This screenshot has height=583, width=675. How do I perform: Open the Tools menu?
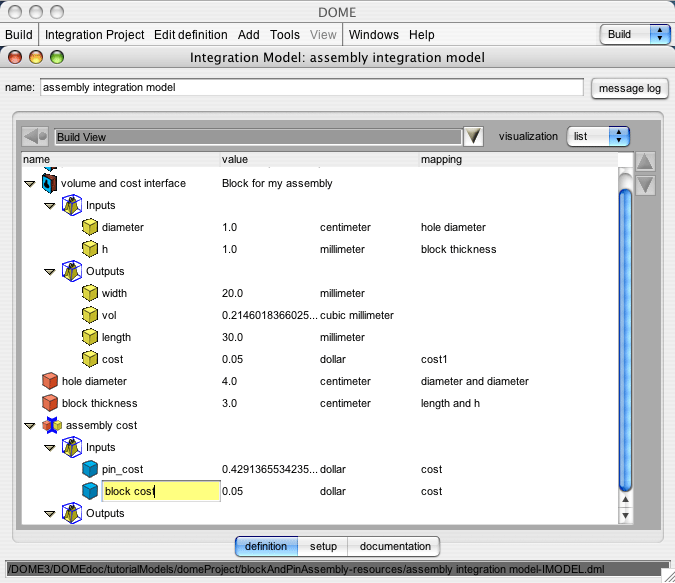(x=285, y=34)
